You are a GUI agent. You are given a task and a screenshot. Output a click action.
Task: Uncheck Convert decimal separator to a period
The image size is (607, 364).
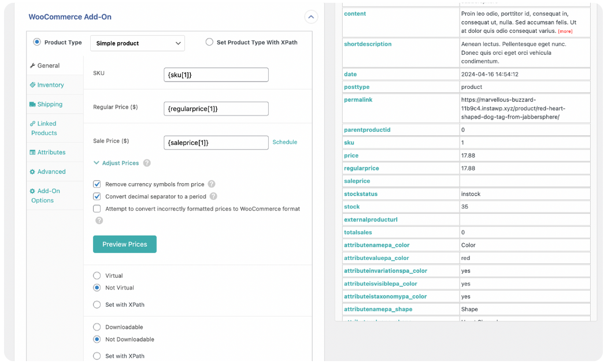pyautogui.click(x=97, y=196)
